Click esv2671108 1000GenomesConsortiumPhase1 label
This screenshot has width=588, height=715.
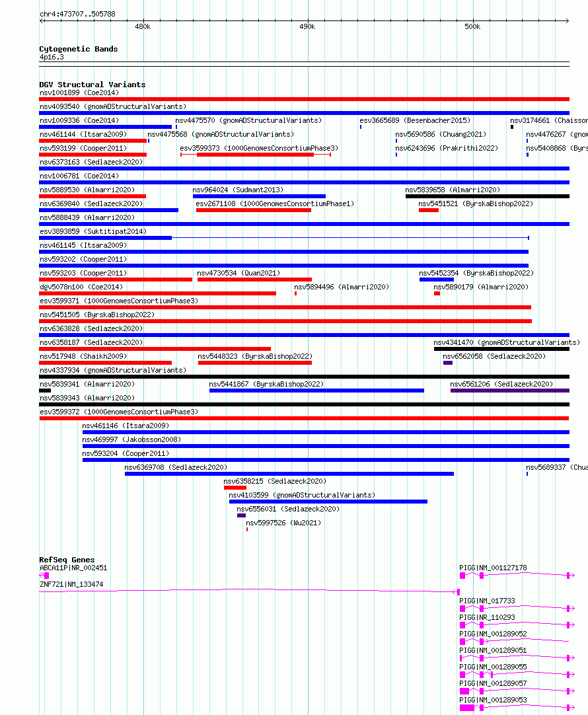pos(275,204)
